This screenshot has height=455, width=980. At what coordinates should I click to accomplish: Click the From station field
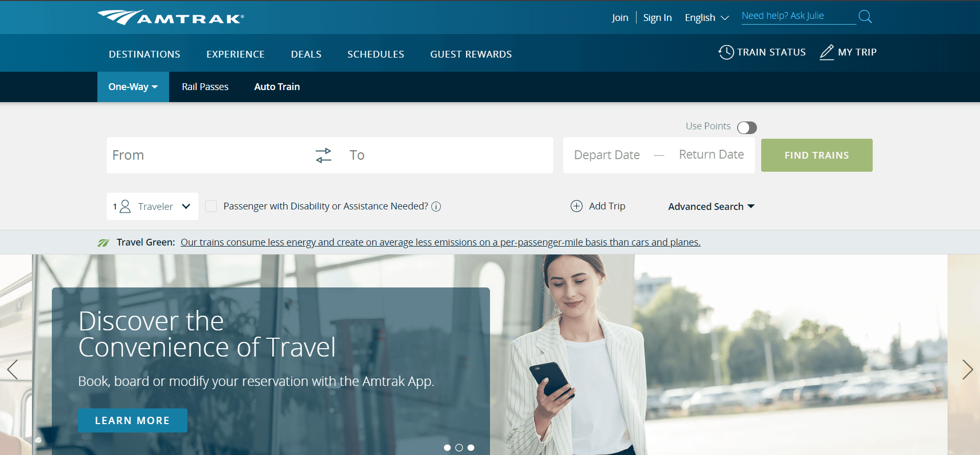pyautogui.click(x=209, y=155)
